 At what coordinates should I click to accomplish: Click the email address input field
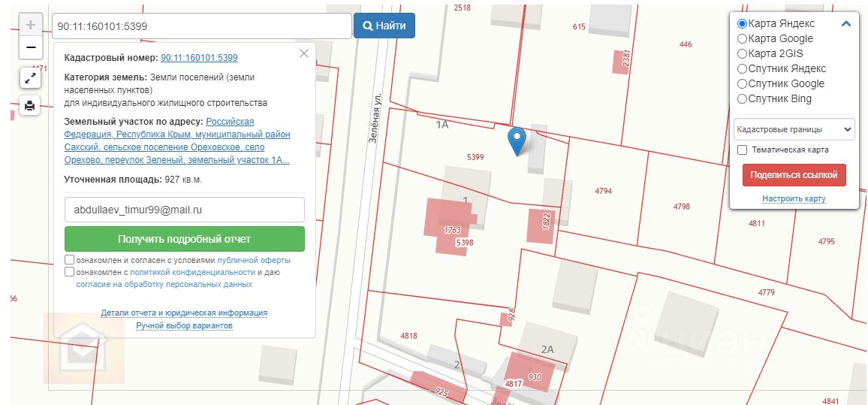(185, 210)
